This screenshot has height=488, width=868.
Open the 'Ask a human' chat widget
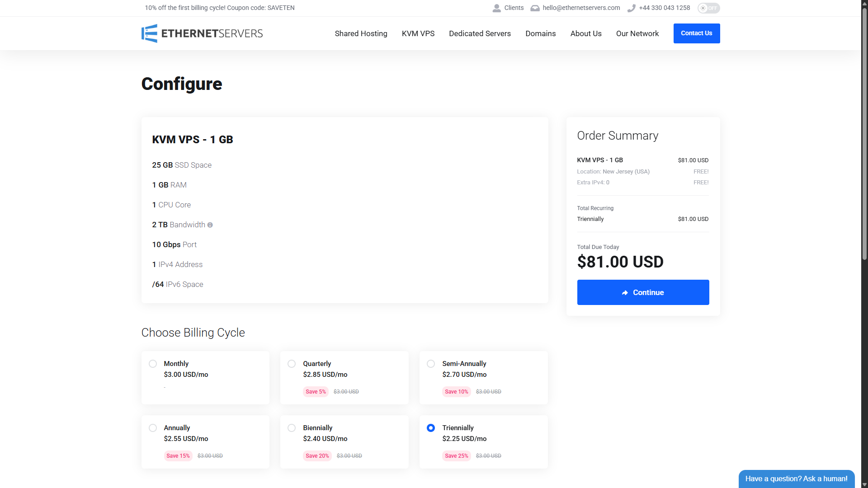tap(797, 479)
